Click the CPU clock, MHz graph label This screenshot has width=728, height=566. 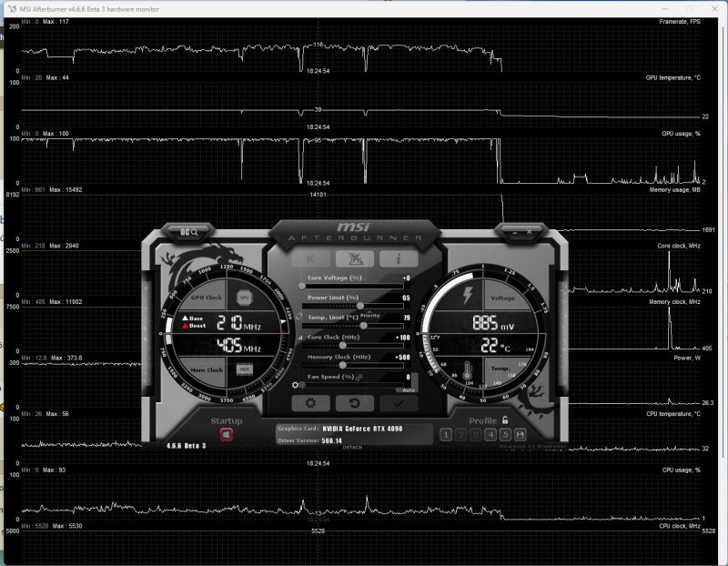coord(679,526)
